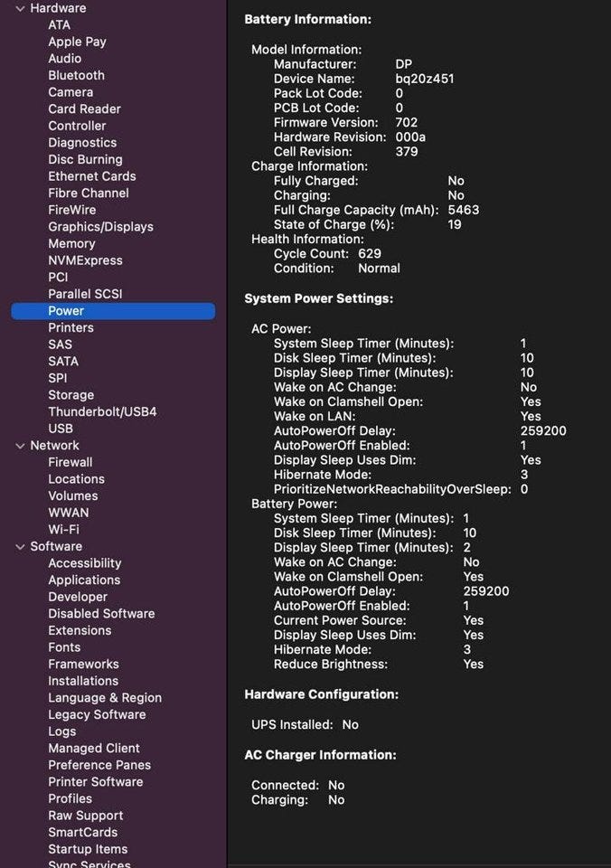Select Thunderbolt/USB4 in the sidebar
The height and width of the screenshot is (868, 611).
(x=102, y=412)
